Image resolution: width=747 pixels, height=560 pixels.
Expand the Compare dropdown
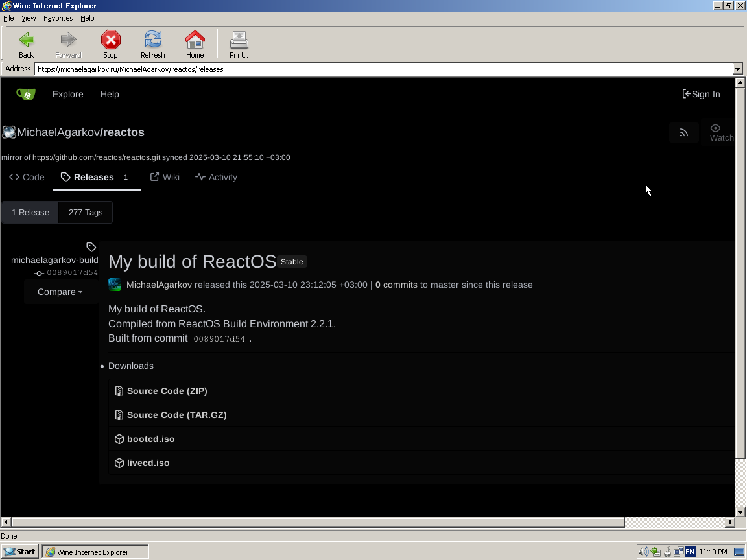click(x=60, y=292)
